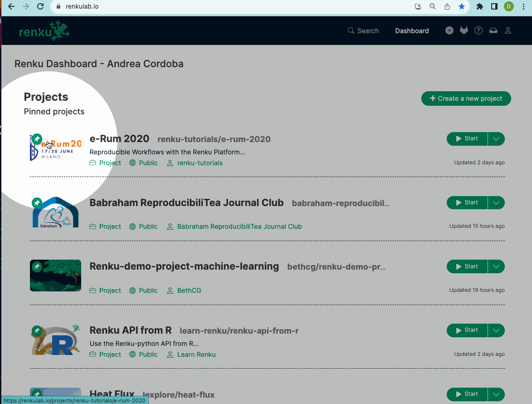Toggle pin on Babraham ReproducibiliTea project
The width and height of the screenshot is (532, 404).
point(37,202)
